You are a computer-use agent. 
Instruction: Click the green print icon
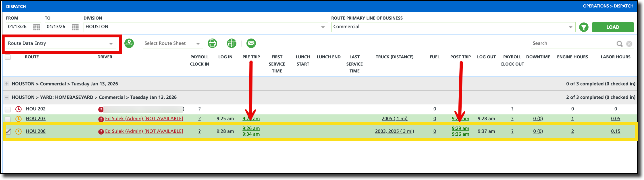(x=212, y=43)
